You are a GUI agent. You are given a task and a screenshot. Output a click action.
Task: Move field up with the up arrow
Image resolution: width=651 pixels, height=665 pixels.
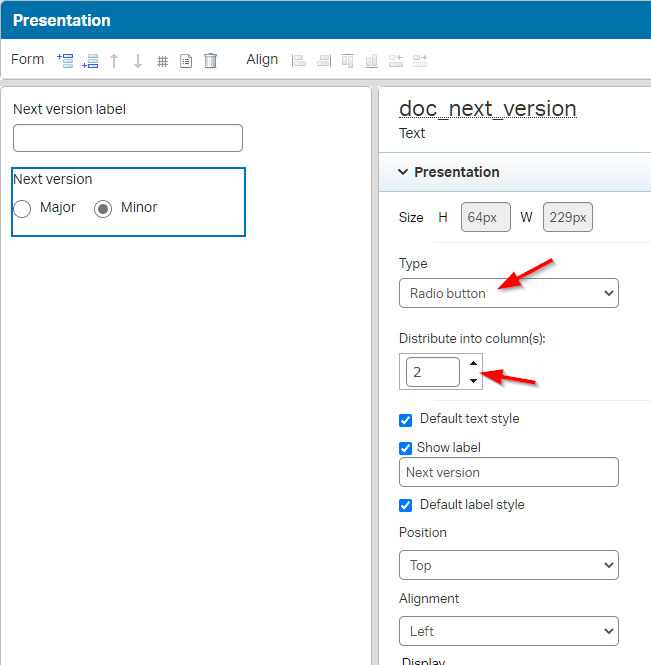pos(114,60)
